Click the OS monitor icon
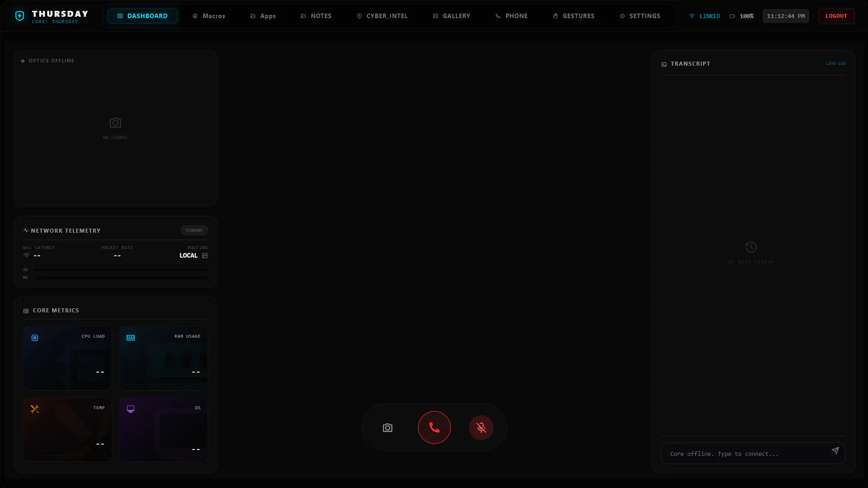868x488 pixels. [x=131, y=409]
